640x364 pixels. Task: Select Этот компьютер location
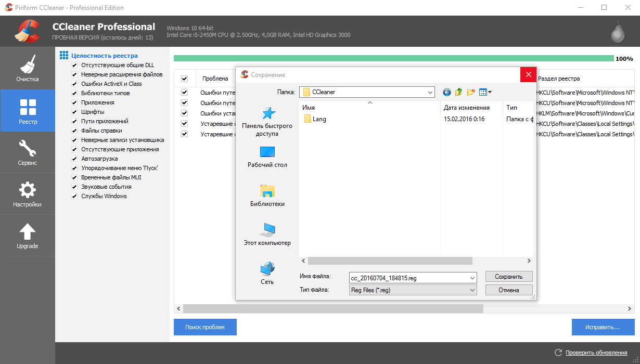point(267,235)
